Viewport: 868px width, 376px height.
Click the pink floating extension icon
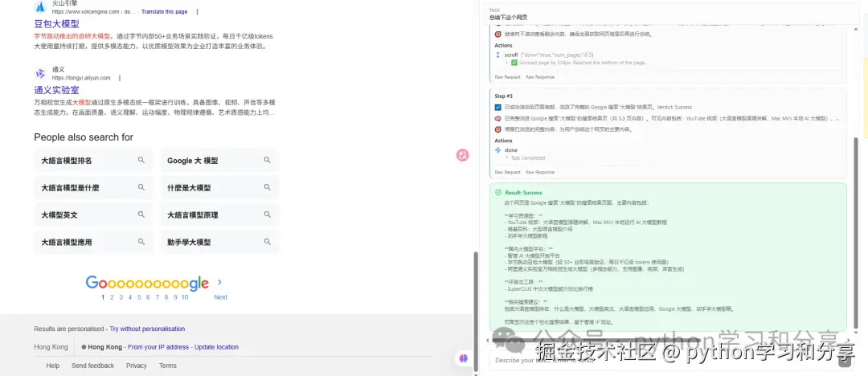click(463, 156)
